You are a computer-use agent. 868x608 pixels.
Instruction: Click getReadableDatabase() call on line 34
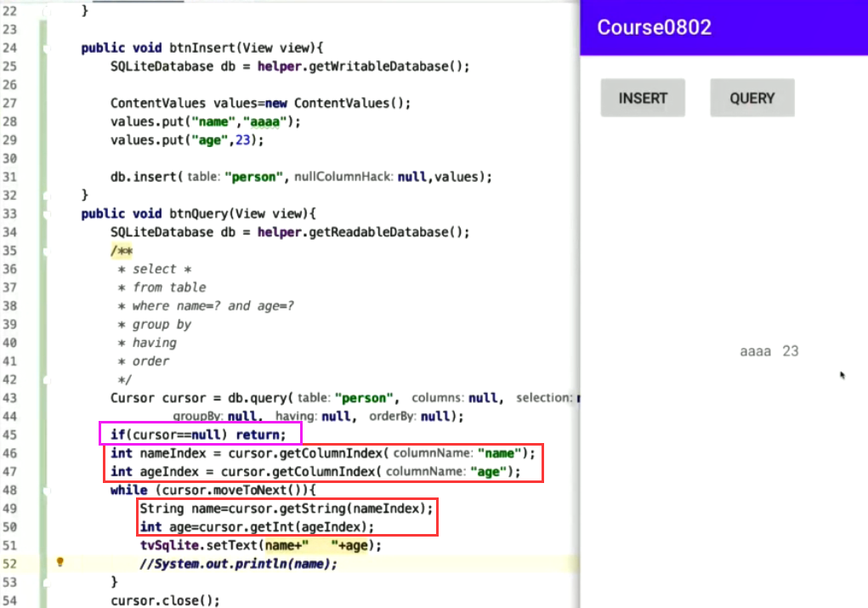[x=389, y=232]
